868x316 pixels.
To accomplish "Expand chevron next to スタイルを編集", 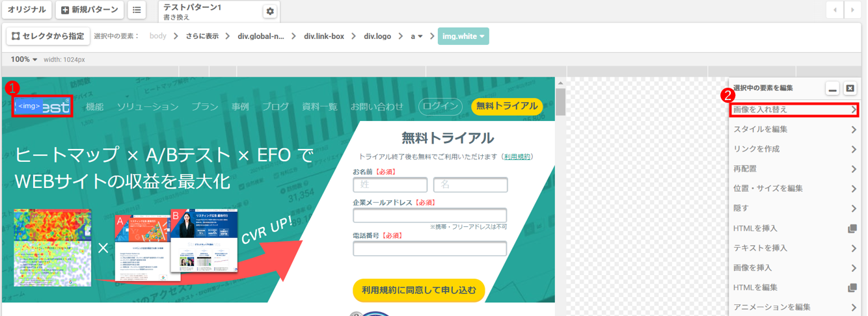I will pos(853,129).
